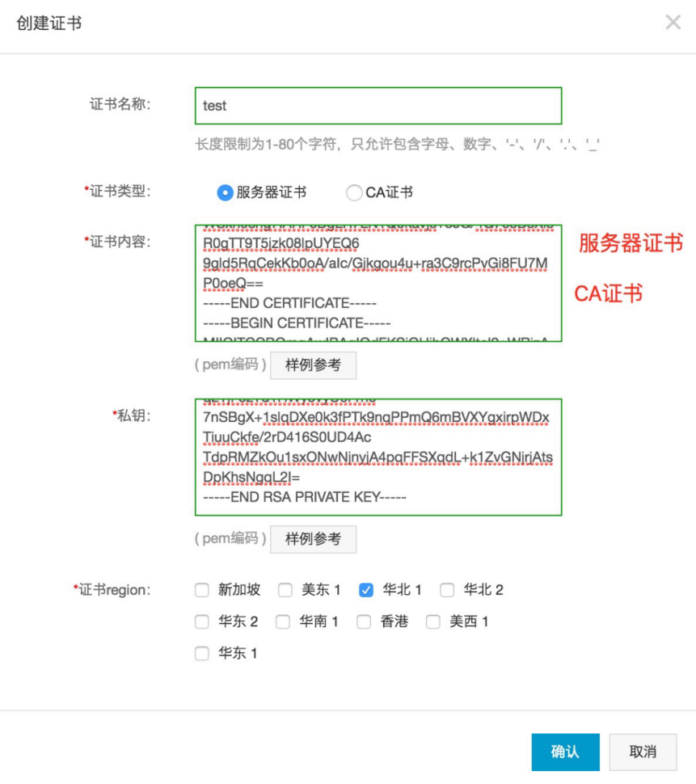Viewport: 696px width, 784px height.
Task: Enable the 华东 1 region checkbox
Action: (202, 654)
